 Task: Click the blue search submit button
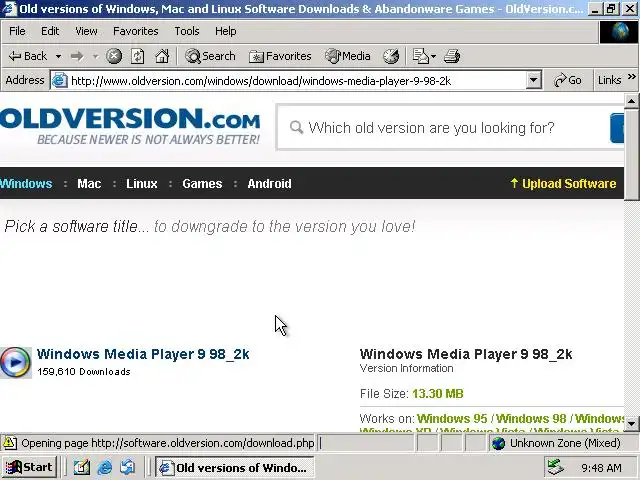pos(617,128)
